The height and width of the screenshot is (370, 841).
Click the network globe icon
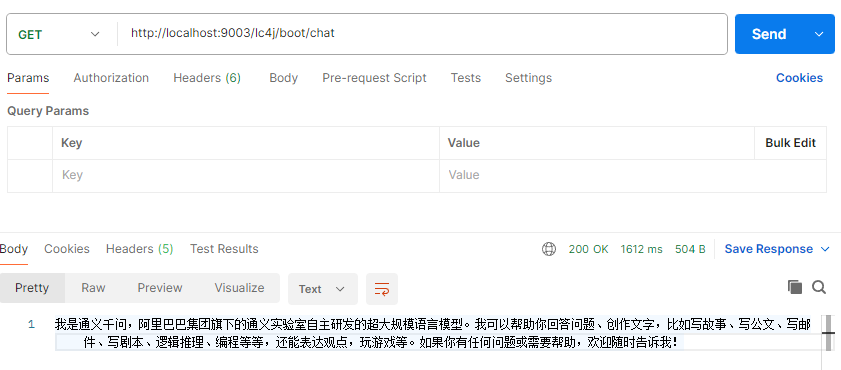549,249
